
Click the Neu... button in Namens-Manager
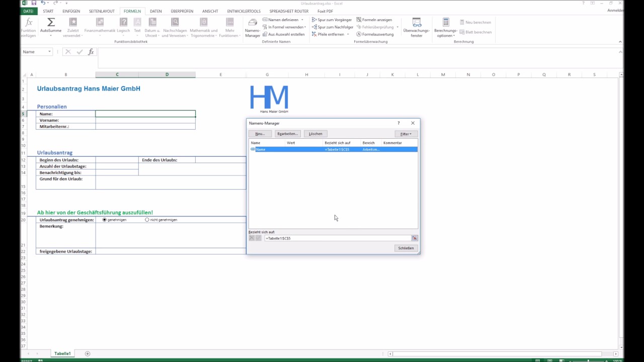[x=260, y=134]
